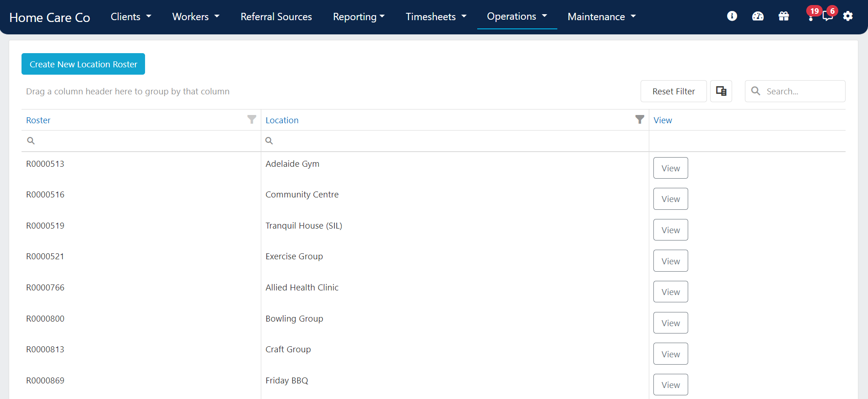
Task: Open the Roster column filter funnel
Action: 252,120
